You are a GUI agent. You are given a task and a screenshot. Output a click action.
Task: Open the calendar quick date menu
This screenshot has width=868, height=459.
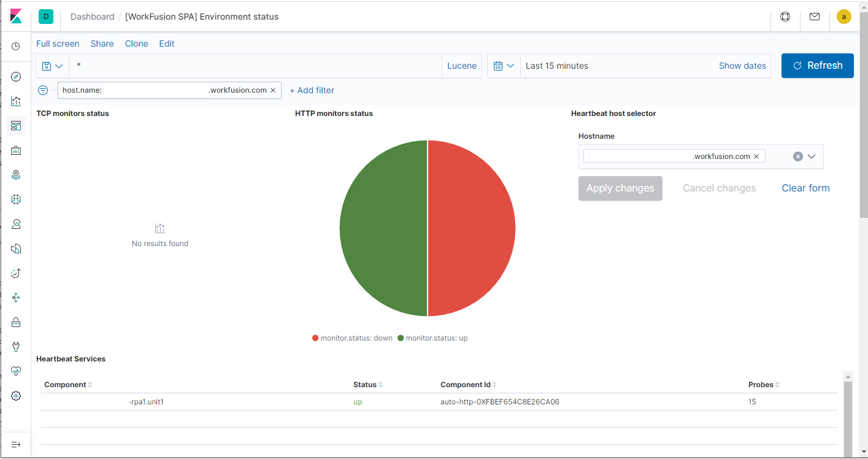pos(504,66)
